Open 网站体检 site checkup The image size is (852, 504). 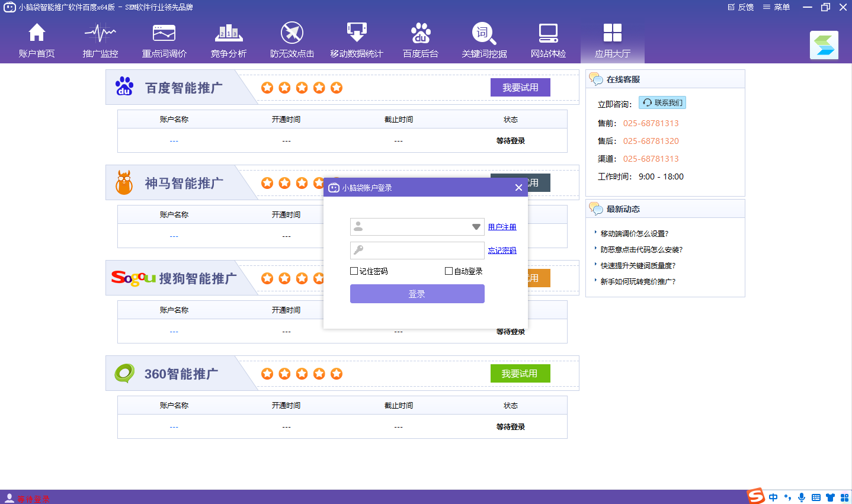(548, 41)
